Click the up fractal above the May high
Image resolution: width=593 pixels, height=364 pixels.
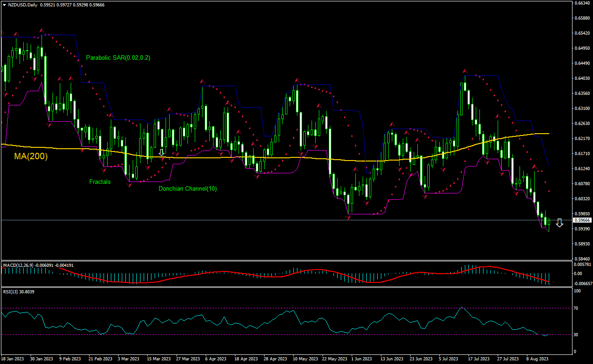click(296, 80)
